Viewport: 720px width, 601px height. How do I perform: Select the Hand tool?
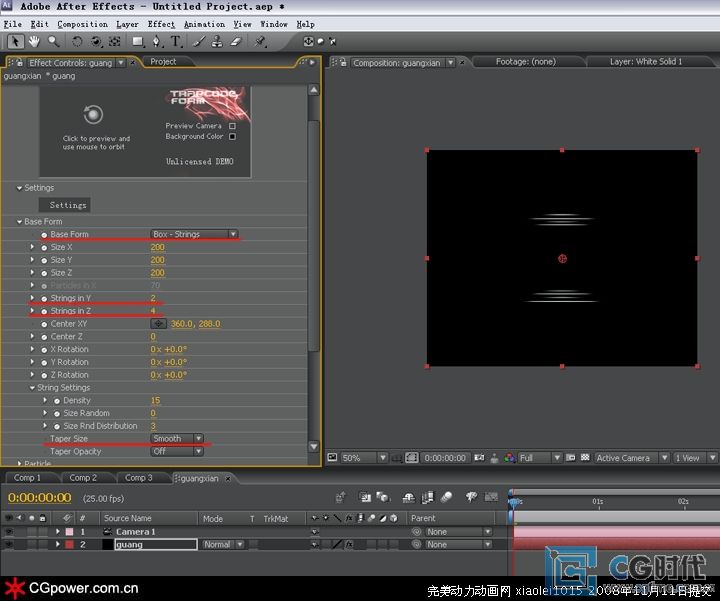(x=34, y=42)
